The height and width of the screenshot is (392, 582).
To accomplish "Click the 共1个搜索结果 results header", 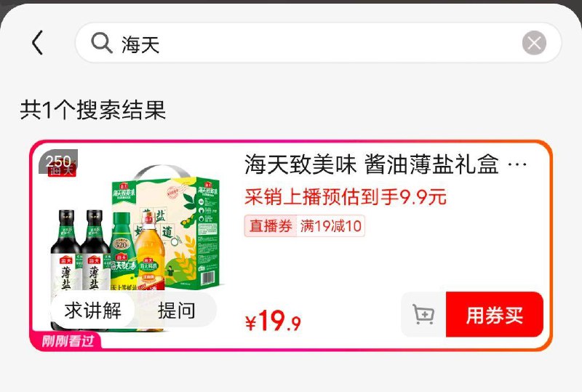I will [93, 110].
